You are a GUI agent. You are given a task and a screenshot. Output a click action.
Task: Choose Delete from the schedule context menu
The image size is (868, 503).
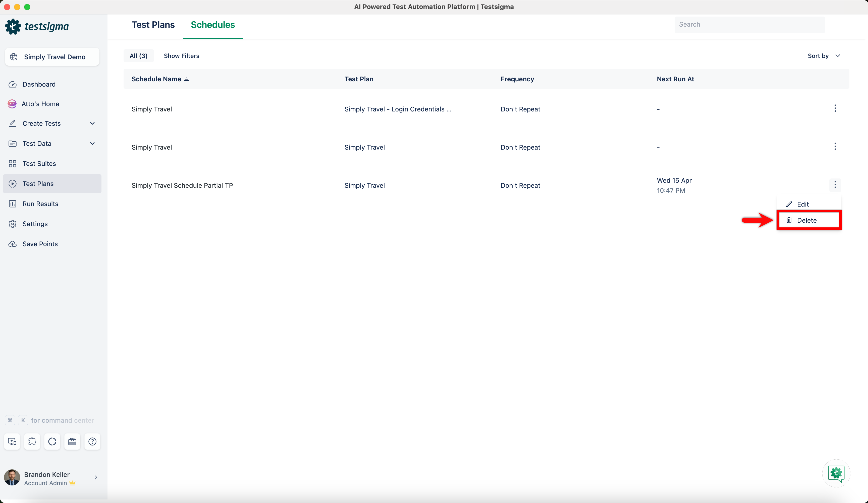809,220
